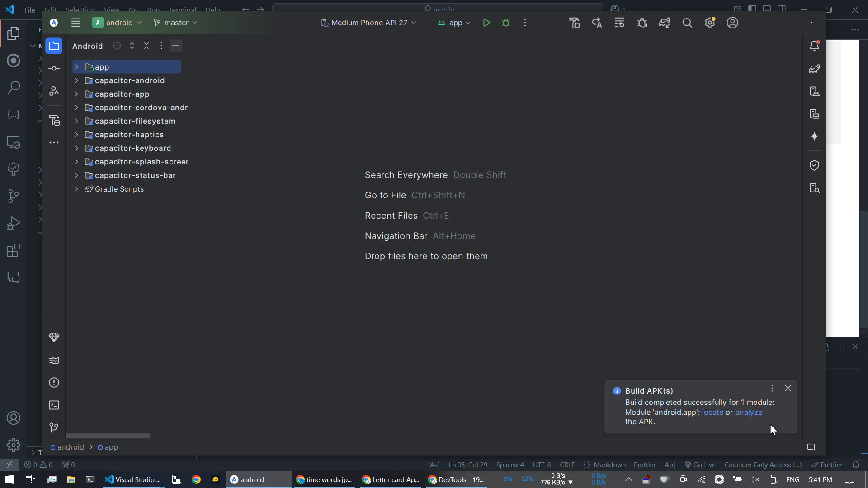Open the hamburger main menu
This screenshot has height=488, width=868.
click(75, 23)
